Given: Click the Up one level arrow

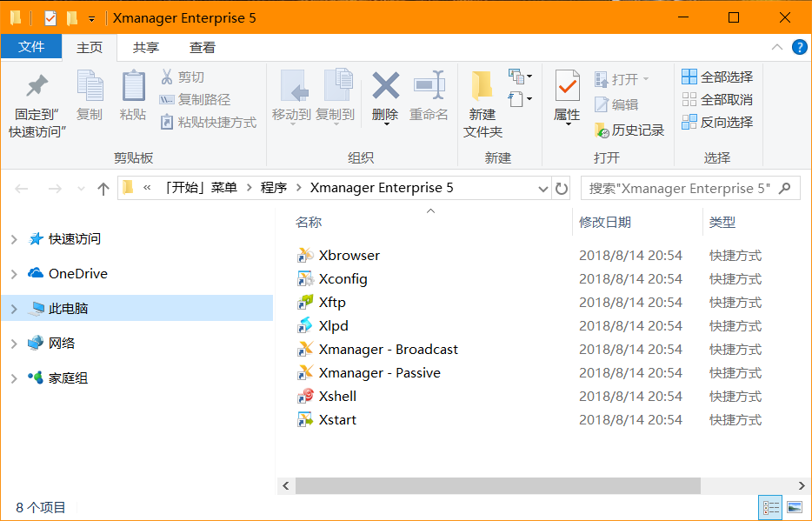Looking at the screenshot, I should click(x=103, y=189).
